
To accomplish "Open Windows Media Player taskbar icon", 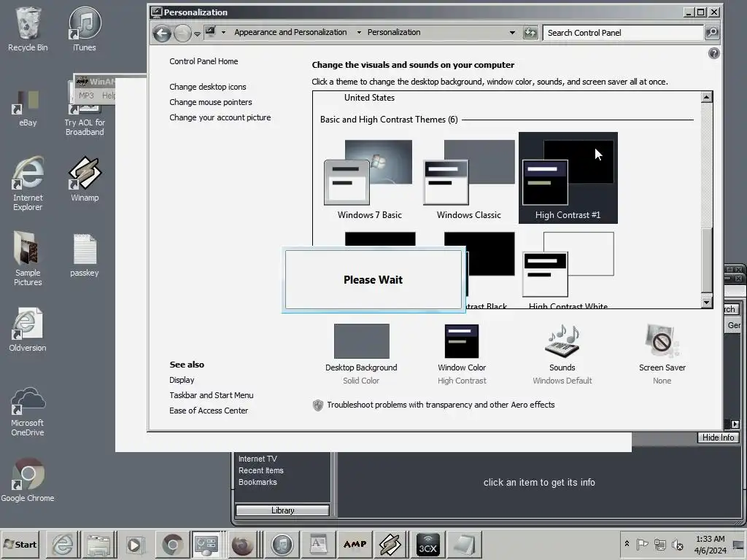I will click(x=135, y=544).
